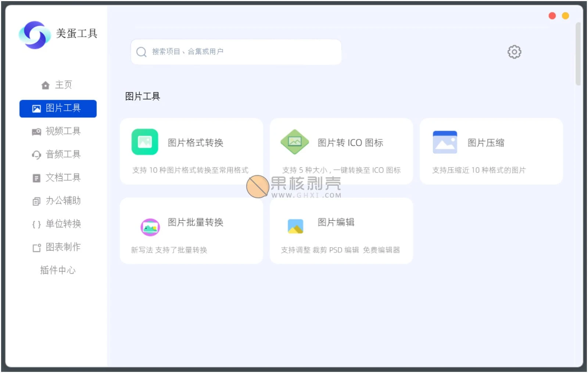This screenshot has height=373, width=588.
Task: Navigate to 图表制作 section
Action: tap(58, 247)
